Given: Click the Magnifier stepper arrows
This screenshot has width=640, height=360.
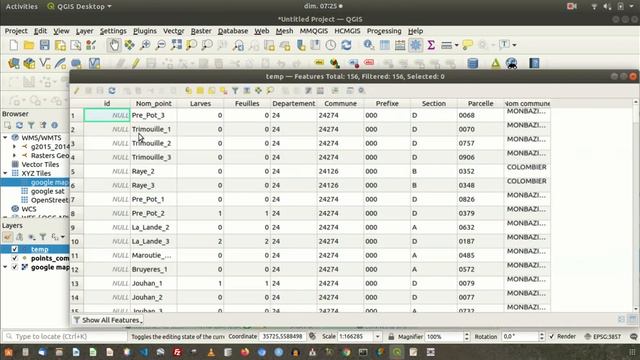Looking at the screenshot, I should [467, 336].
